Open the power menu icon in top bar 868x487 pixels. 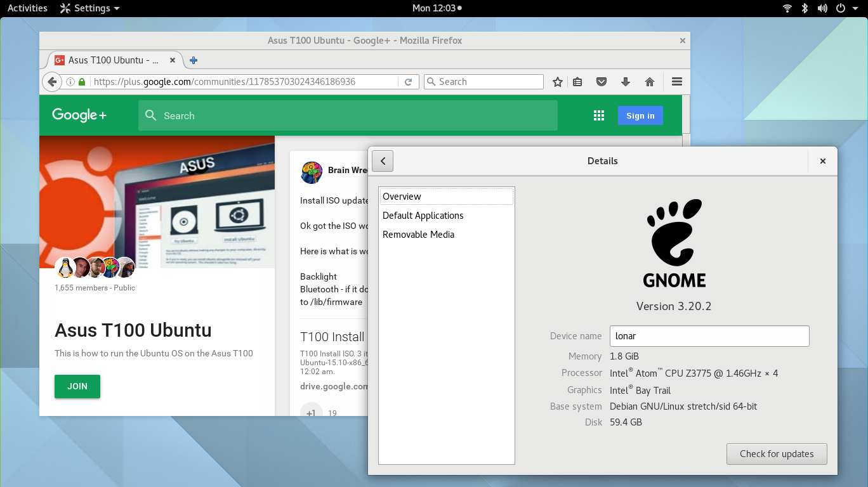pos(840,8)
